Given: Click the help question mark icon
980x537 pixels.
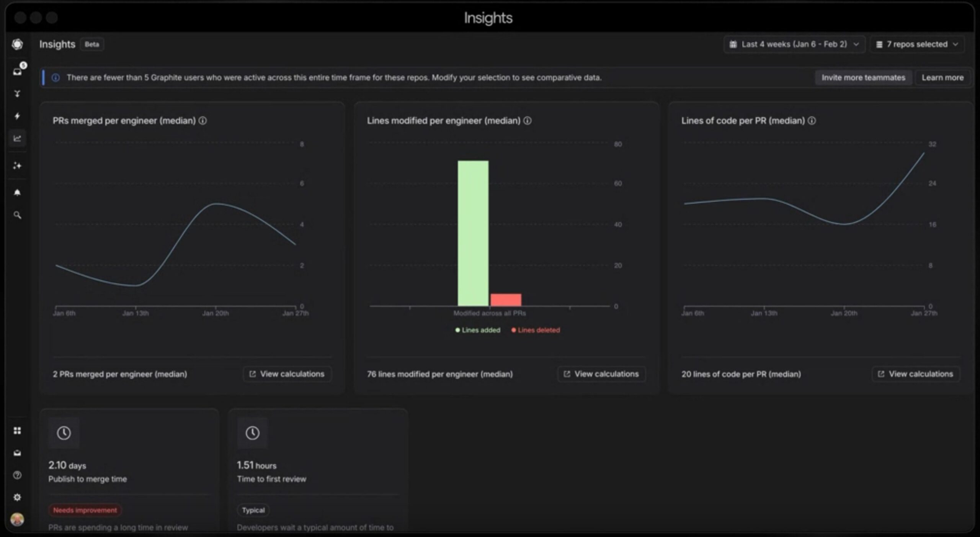Looking at the screenshot, I should 17,475.
